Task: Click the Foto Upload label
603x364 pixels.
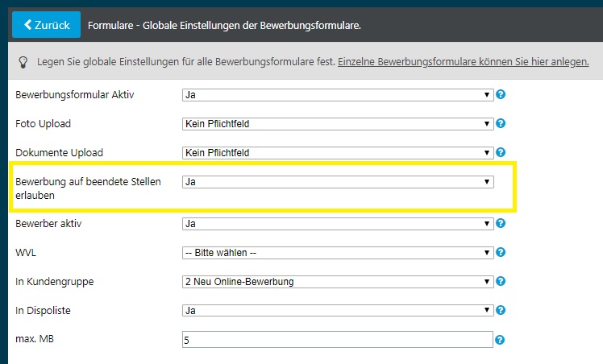Action: [x=43, y=124]
